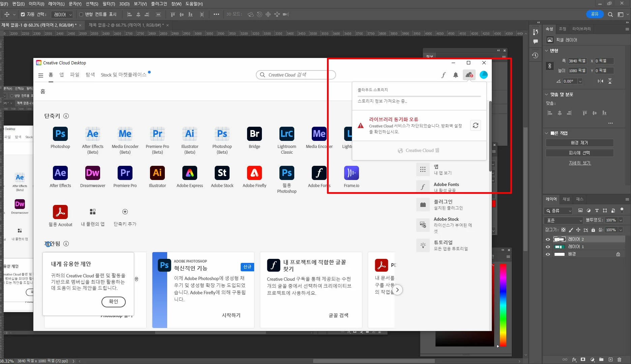
Task: Click the width 3840 픽셀 field
Action: point(577,61)
